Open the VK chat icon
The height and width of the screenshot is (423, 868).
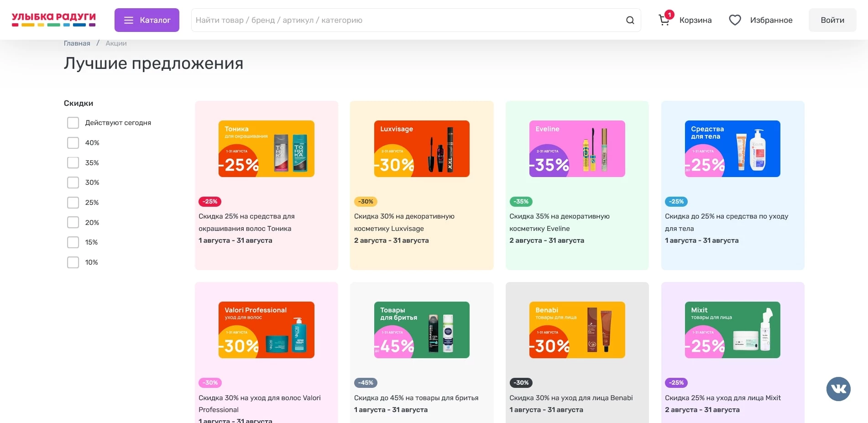point(838,389)
